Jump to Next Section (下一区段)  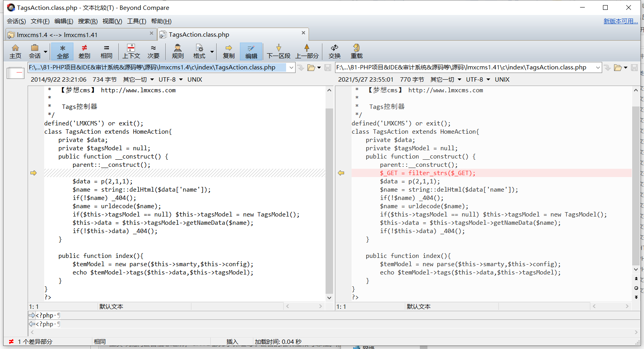coord(279,52)
